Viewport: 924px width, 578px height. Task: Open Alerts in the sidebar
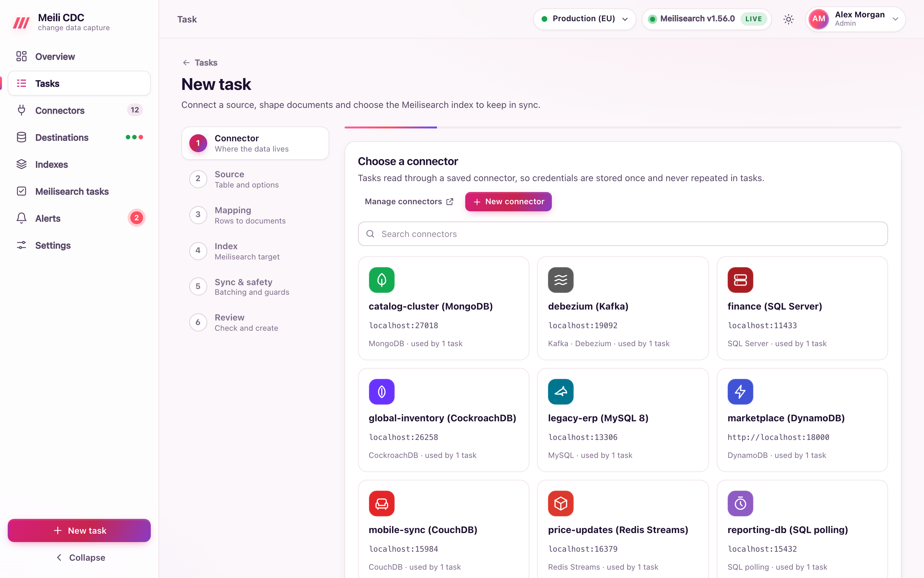[79, 218]
